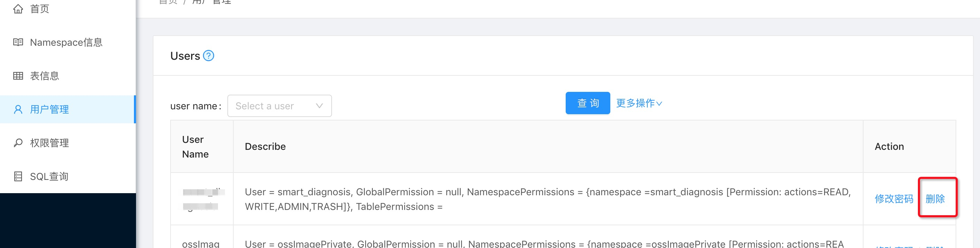
Task: Click the home icon in the sidebar
Action: [18, 9]
